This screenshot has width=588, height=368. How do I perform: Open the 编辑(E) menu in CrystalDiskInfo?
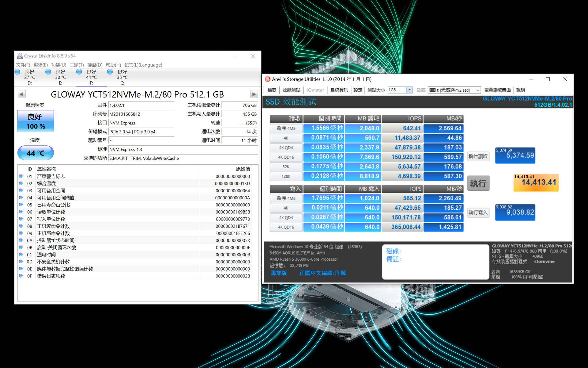click(x=40, y=65)
